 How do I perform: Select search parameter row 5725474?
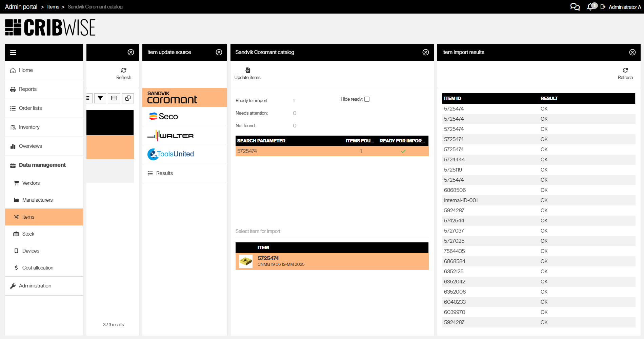point(332,151)
